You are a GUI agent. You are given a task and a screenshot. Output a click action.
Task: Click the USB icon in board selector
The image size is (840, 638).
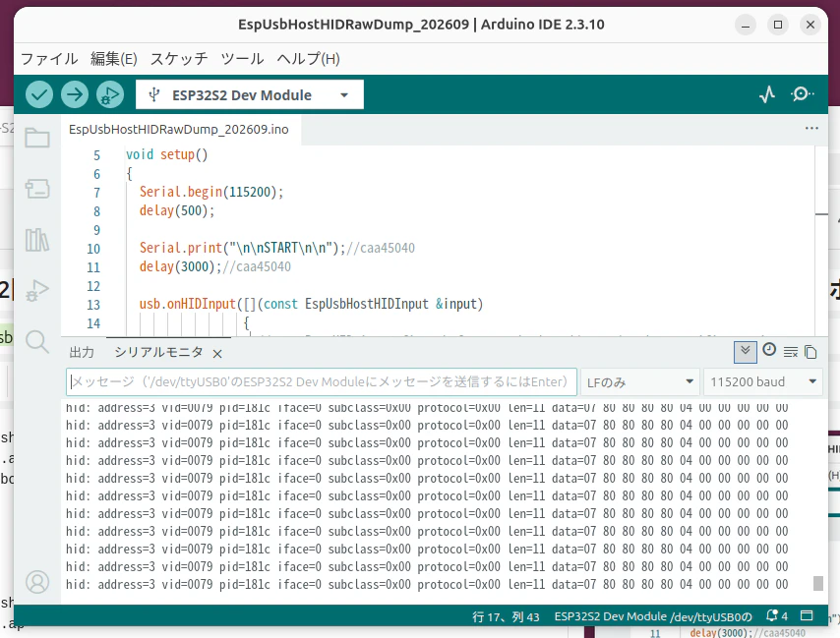153,94
